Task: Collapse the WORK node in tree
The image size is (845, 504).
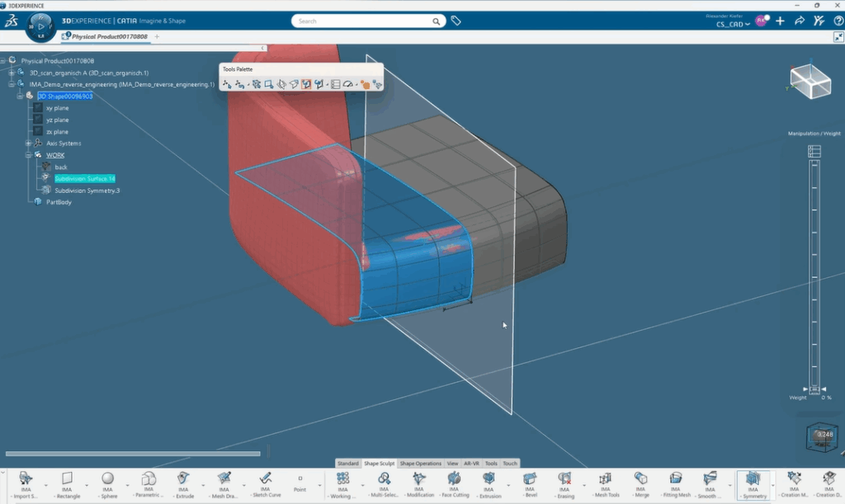Action: tap(28, 155)
